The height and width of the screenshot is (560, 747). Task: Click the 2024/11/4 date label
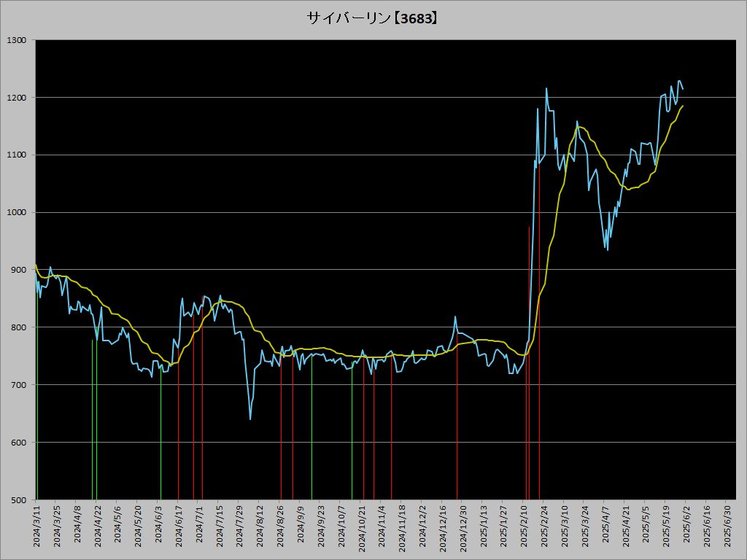click(382, 525)
